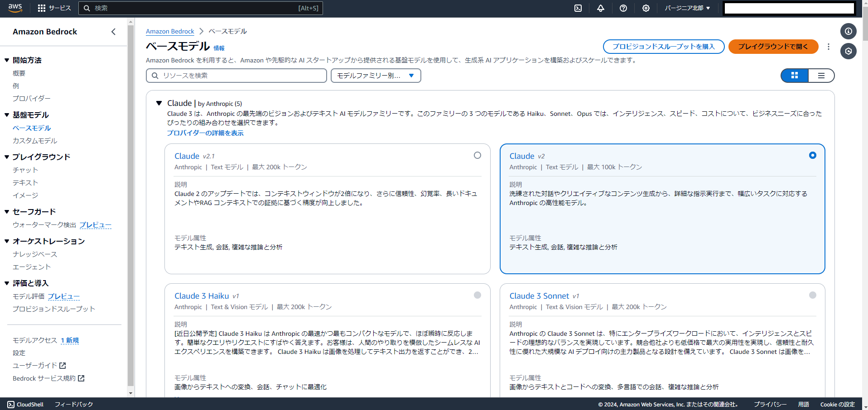Screen dimensions: 868x410
Task: Open the info panel circular icon
Action: [x=849, y=31]
